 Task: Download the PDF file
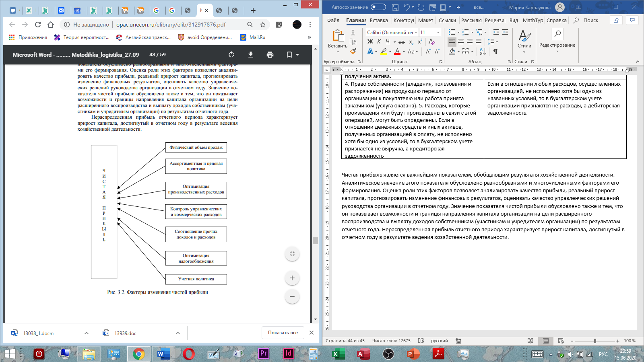(250, 55)
